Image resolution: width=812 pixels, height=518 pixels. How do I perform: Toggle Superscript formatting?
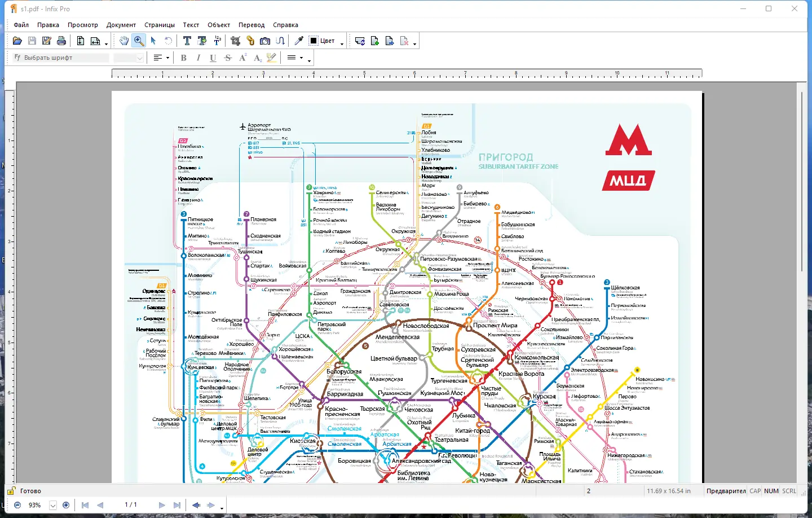[242, 58]
